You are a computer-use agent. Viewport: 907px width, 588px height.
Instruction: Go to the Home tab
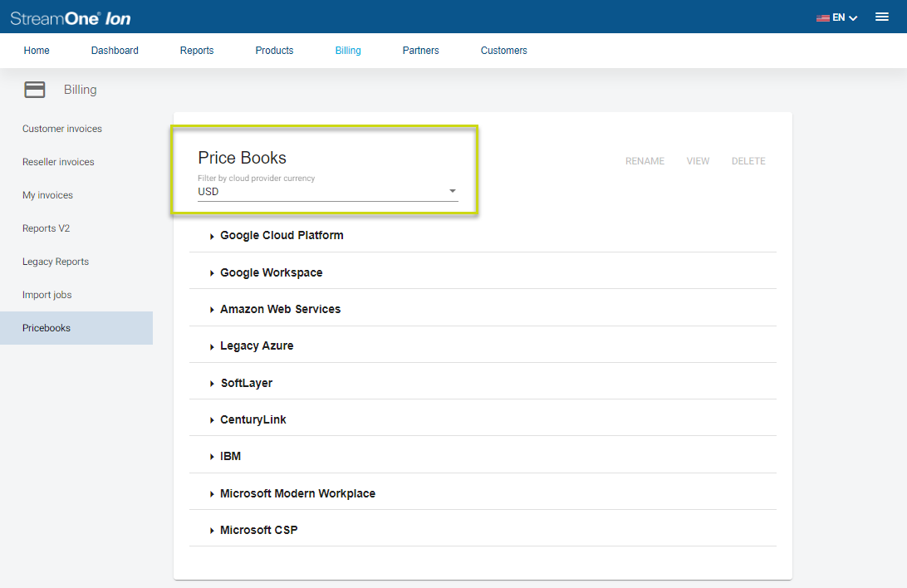[37, 51]
